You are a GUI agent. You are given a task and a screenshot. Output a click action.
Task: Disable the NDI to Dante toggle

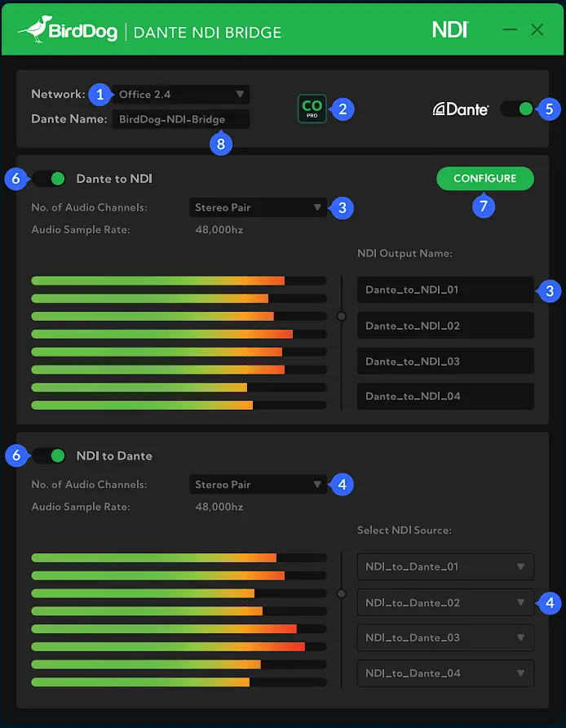49,456
